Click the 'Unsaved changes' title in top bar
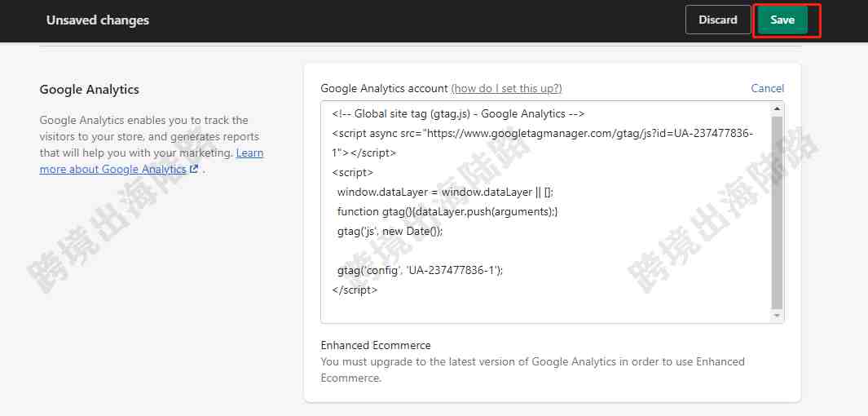The image size is (868, 416). pos(98,20)
